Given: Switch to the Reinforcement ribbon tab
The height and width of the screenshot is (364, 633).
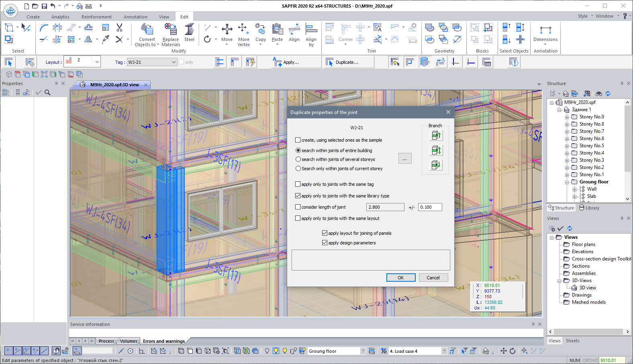Looking at the screenshot, I should click(96, 17).
